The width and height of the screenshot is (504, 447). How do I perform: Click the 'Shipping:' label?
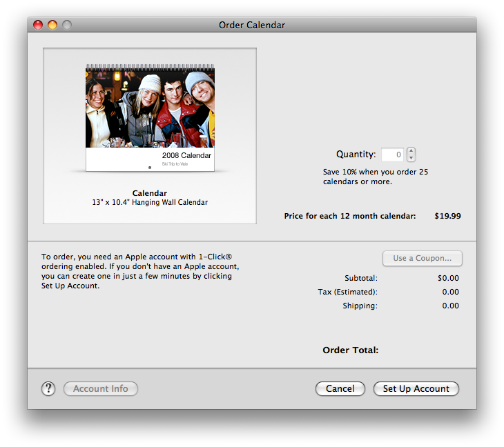tap(360, 306)
